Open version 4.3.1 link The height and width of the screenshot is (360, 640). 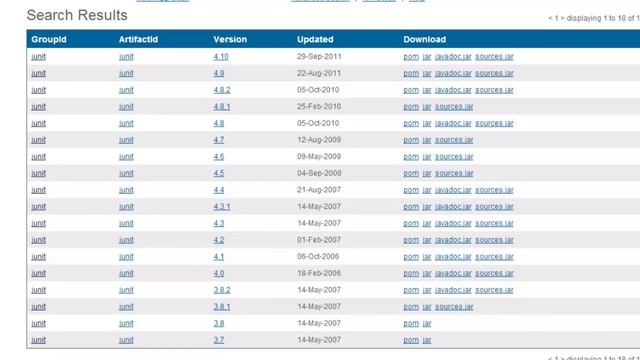pos(222,207)
